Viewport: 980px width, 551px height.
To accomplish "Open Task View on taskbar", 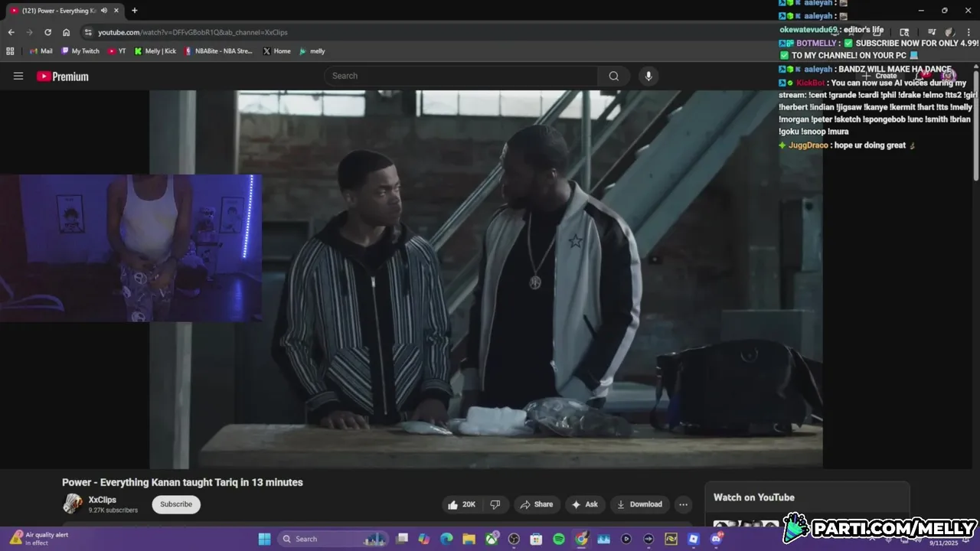I will [402, 539].
